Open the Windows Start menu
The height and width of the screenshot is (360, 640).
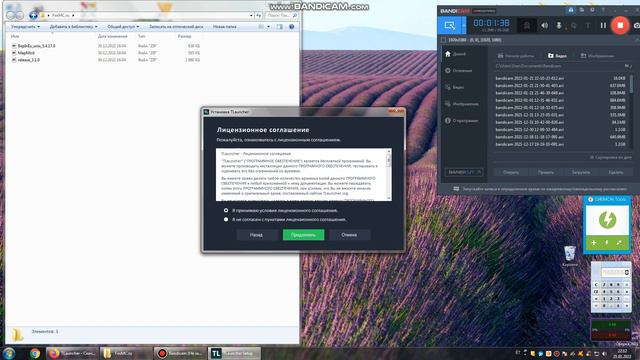pyautogui.click(x=9, y=353)
